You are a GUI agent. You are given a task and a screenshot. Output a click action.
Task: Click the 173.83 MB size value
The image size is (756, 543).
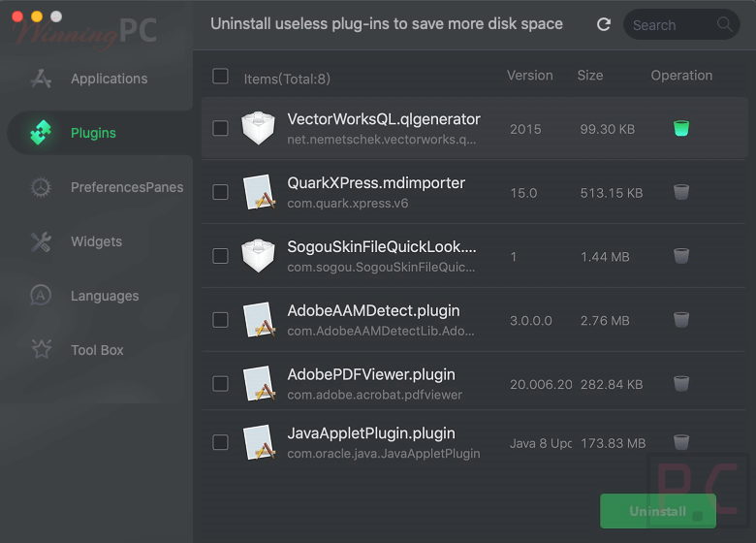coord(613,443)
